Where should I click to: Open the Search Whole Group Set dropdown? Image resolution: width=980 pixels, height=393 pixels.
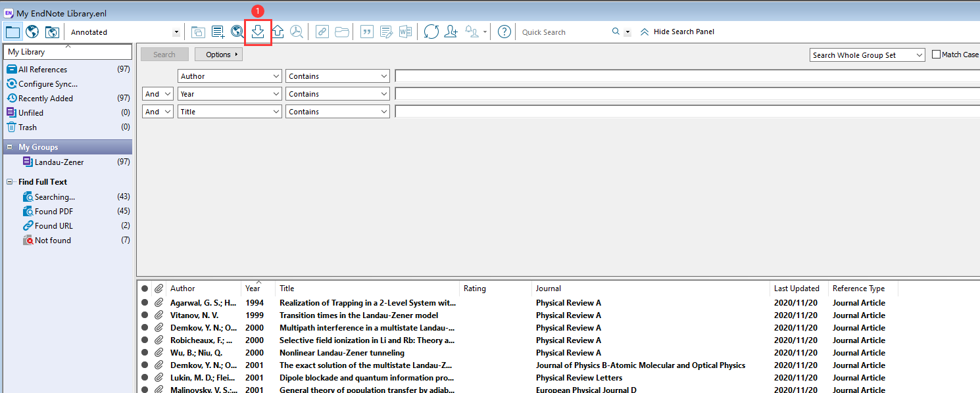868,55
